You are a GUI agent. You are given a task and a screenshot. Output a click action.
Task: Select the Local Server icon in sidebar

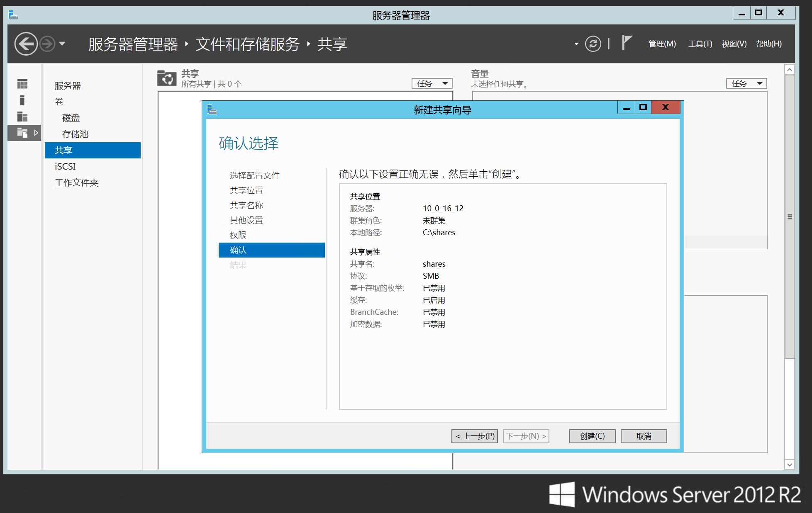click(x=22, y=100)
